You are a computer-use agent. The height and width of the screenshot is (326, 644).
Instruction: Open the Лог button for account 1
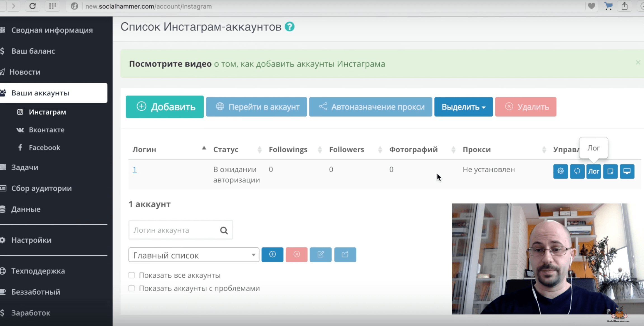pos(594,171)
